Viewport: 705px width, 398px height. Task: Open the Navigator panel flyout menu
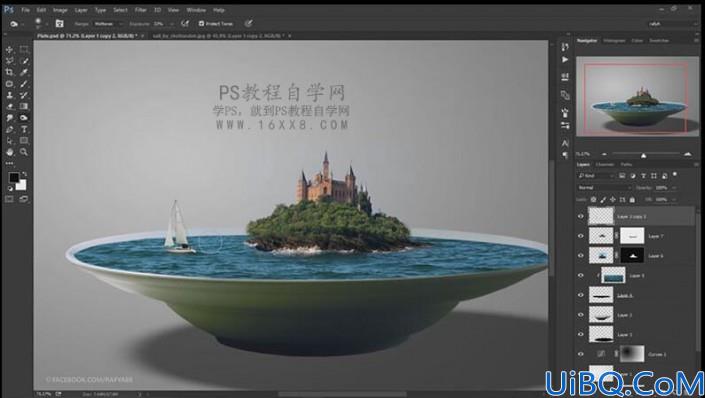(696, 40)
